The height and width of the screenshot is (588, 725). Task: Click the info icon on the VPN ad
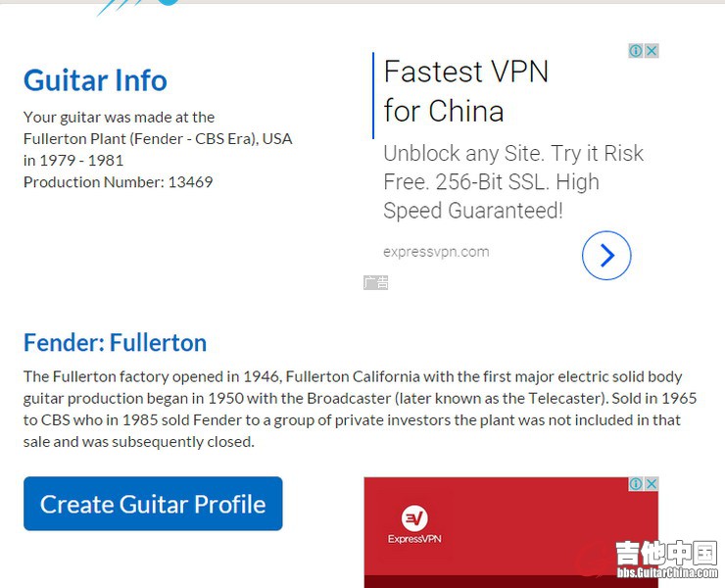tap(636, 51)
